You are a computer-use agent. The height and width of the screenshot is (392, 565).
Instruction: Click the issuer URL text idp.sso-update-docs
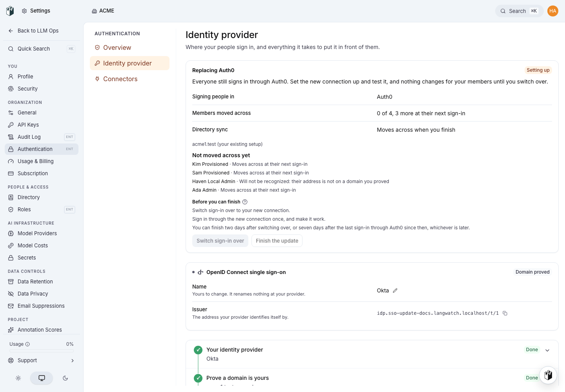point(437,313)
